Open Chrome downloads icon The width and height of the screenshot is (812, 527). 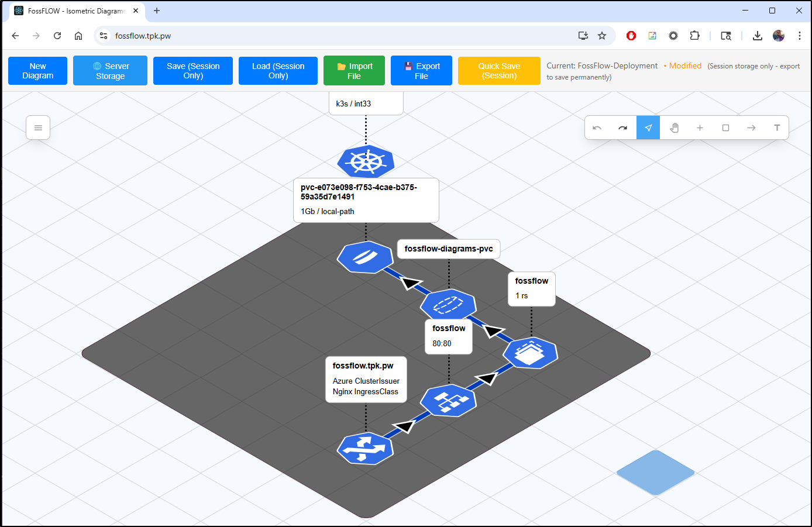[757, 36]
